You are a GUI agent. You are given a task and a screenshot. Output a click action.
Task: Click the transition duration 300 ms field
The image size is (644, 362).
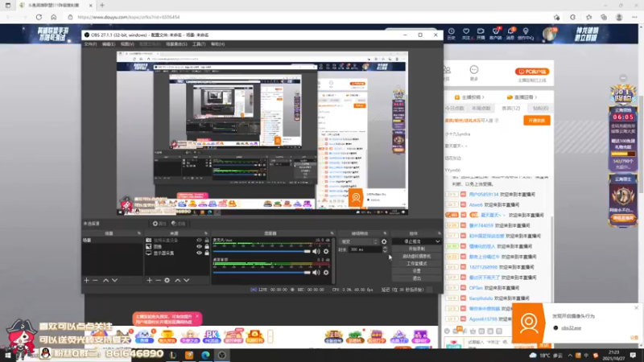click(x=365, y=249)
